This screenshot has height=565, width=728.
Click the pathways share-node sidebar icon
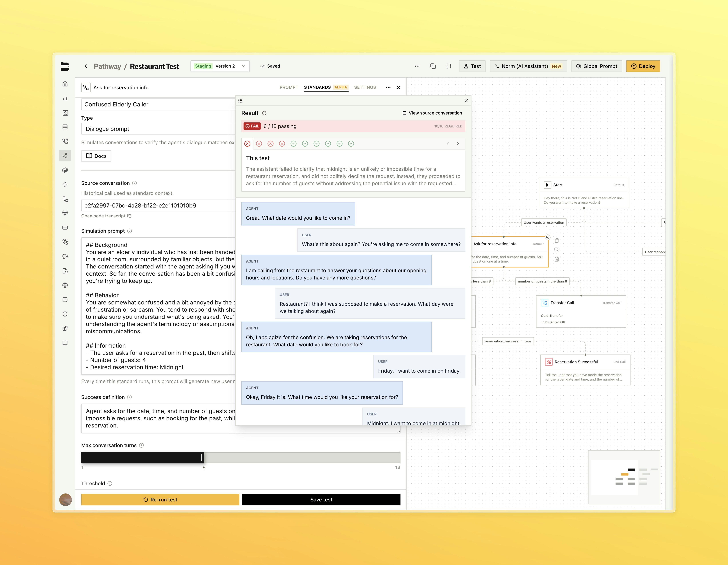[x=65, y=156]
